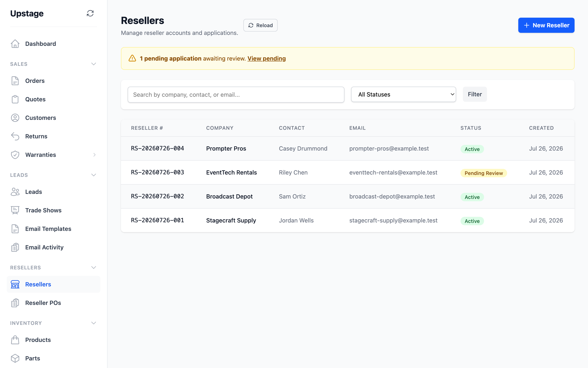
Task: Click the Filter button
Action: (x=475, y=94)
